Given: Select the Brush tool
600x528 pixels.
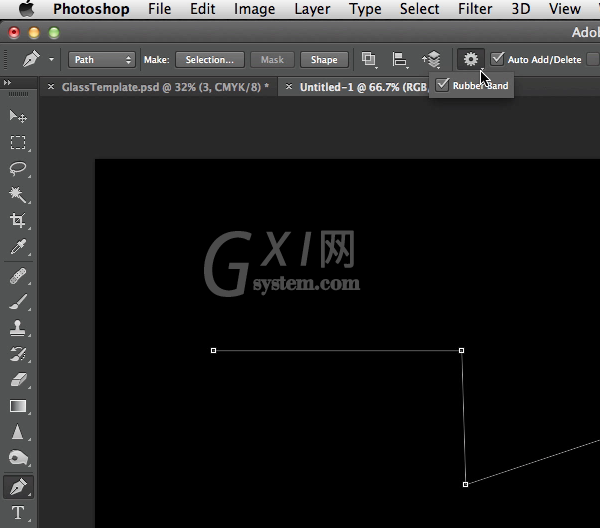Looking at the screenshot, I should point(18,302).
